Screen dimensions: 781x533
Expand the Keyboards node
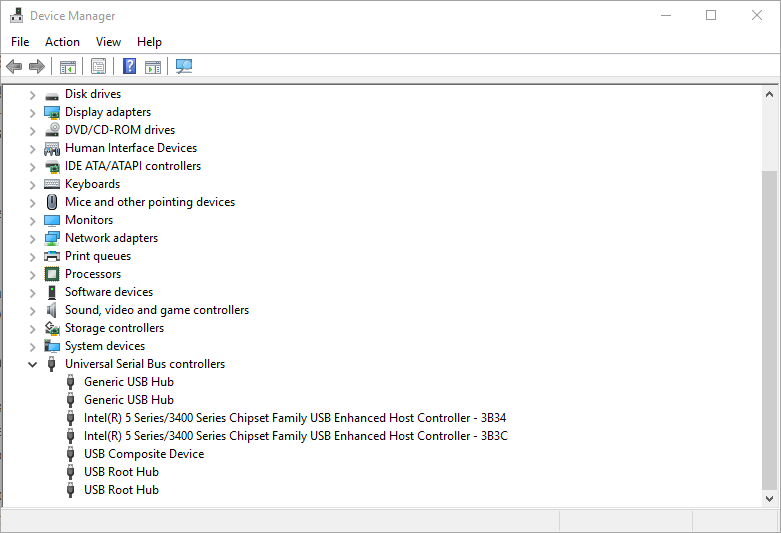32,185
